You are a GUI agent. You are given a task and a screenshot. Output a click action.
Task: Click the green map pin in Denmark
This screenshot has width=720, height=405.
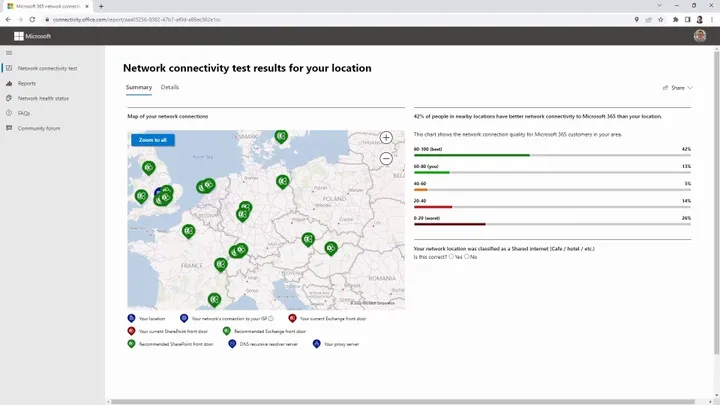[x=281, y=136]
